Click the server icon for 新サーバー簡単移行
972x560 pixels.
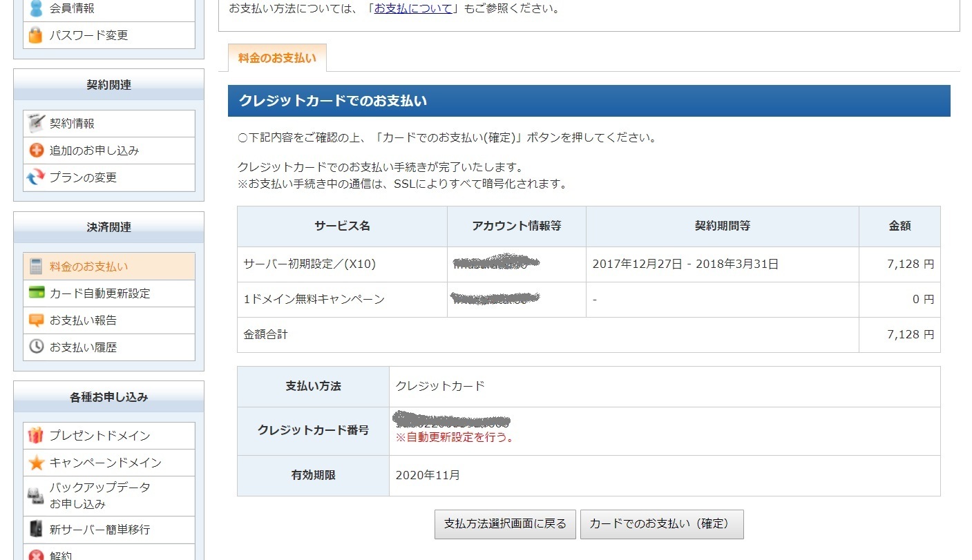click(36, 530)
